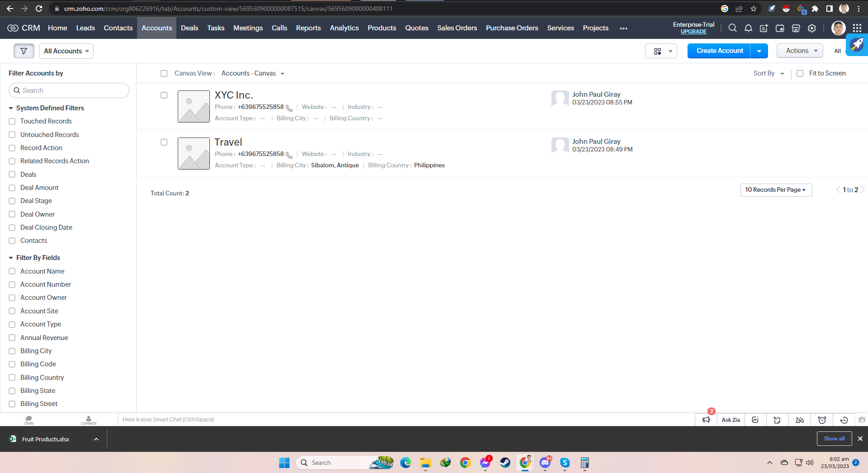Viewport: 868px width, 473px height.
Task: Enable Fit to Screen checkbox
Action: point(800,73)
